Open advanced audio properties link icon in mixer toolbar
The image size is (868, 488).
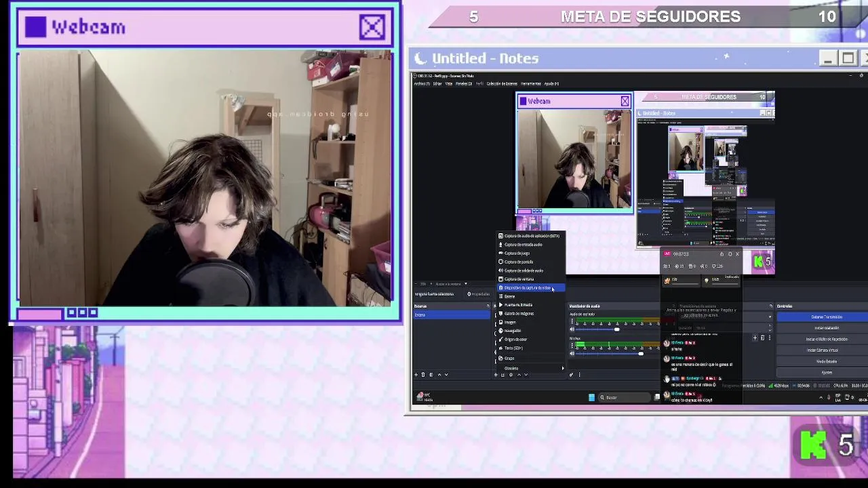point(571,375)
